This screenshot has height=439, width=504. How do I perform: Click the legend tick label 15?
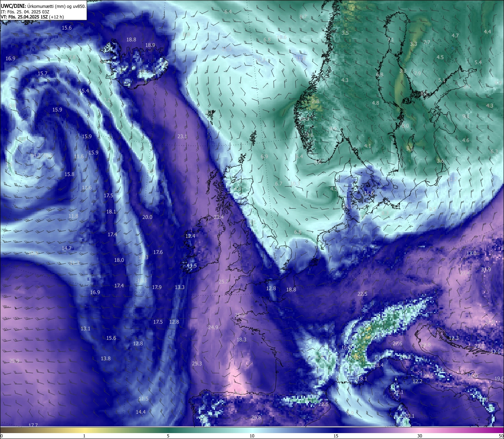pyautogui.click(x=335, y=436)
